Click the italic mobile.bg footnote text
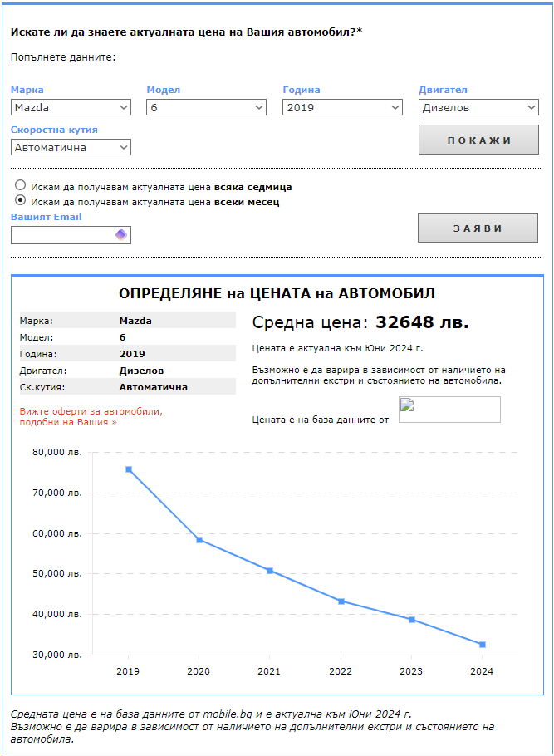 (252, 727)
